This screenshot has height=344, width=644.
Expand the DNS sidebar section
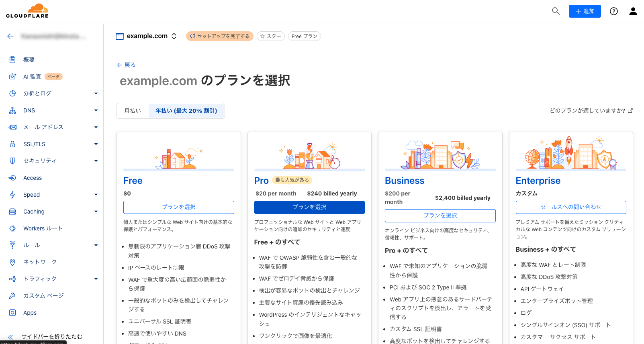click(96, 110)
